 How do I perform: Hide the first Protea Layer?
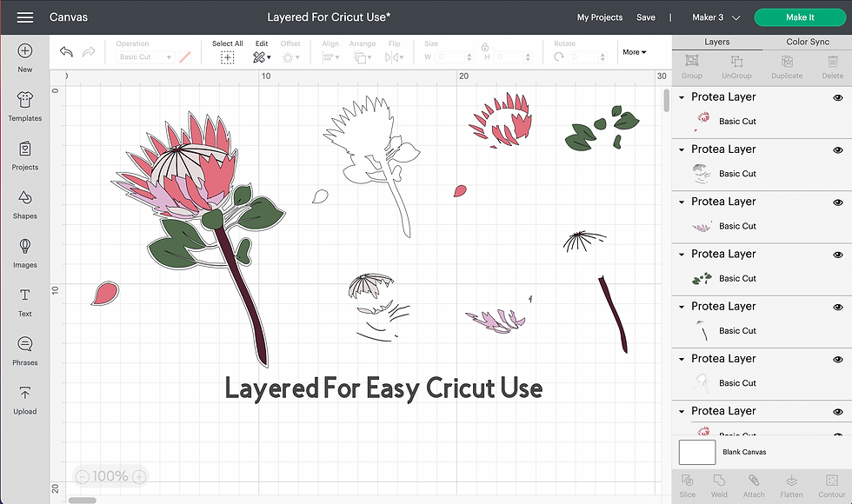tap(838, 97)
